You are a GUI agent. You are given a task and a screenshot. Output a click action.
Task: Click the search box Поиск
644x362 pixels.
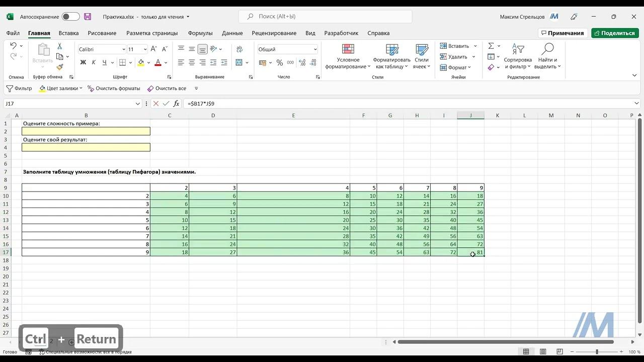[x=326, y=17]
